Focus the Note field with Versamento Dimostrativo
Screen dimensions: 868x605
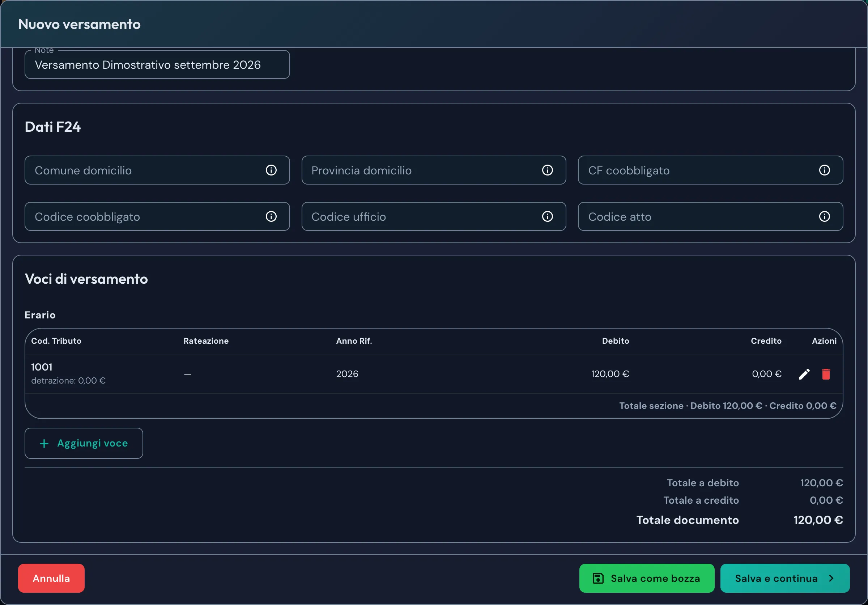(x=157, y=65)
